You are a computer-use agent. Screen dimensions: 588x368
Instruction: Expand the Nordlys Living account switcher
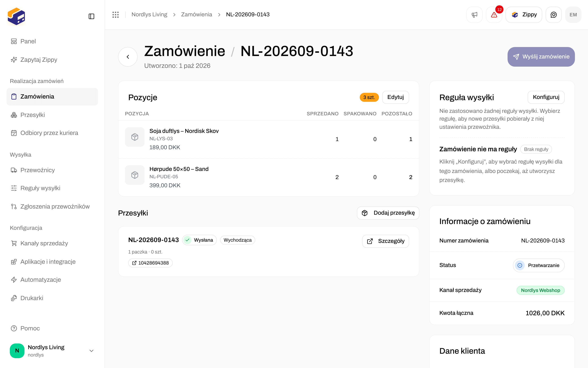pyautogui.click(x=91, y=351)
